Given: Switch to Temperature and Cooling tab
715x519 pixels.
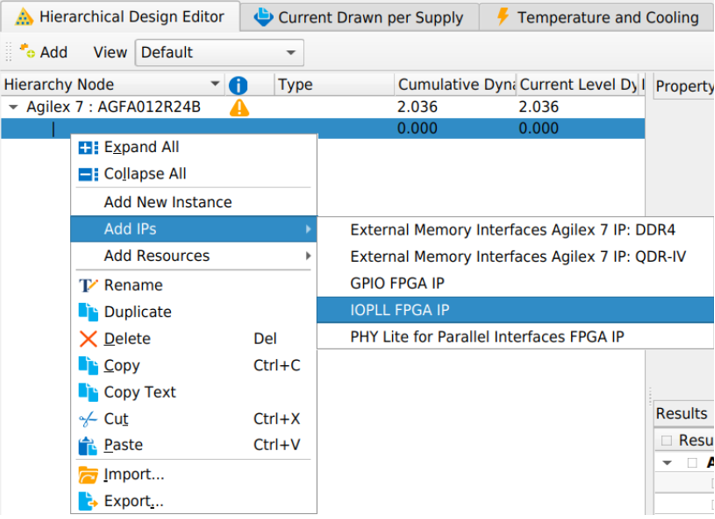Looking at the screenshot, I should click(x=596, y=17).
